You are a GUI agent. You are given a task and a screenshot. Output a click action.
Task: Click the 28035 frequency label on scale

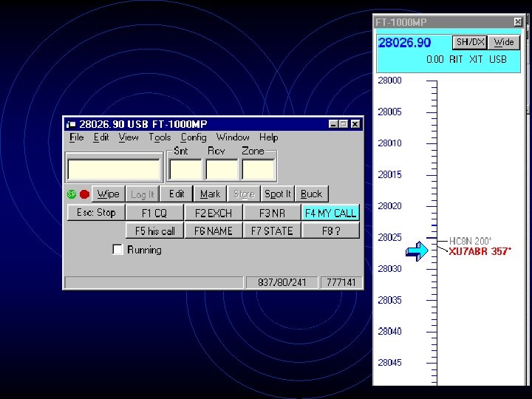click(x=390, y=300)
